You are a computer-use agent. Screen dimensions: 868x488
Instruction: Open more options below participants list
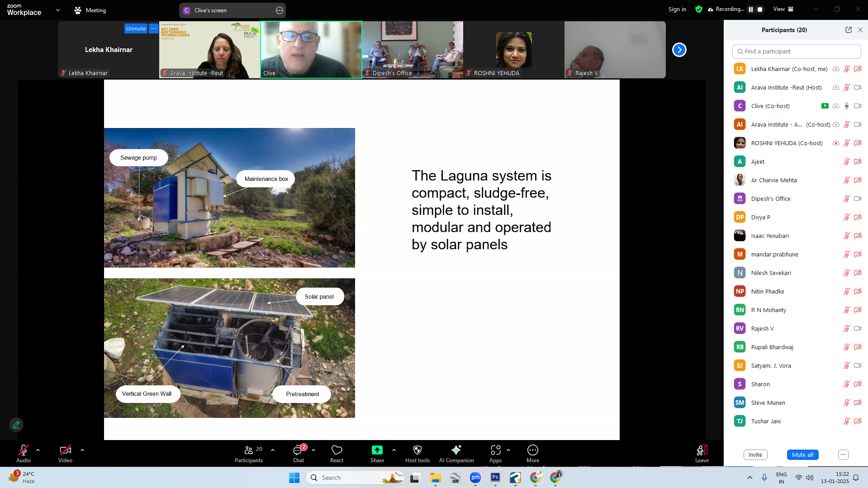click(x=843, y=455)
